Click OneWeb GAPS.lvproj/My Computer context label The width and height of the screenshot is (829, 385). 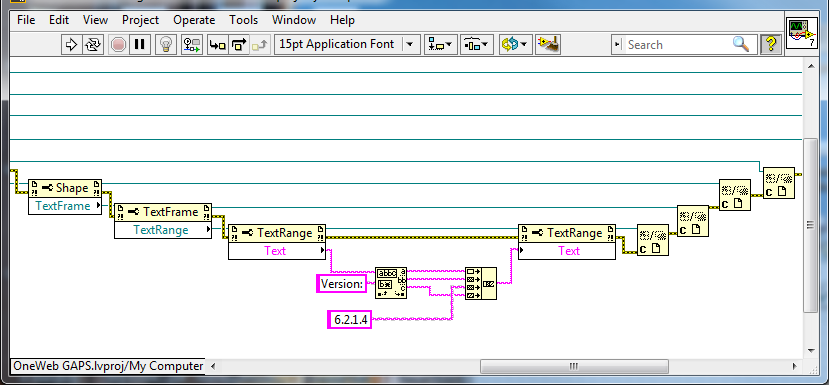108,366
